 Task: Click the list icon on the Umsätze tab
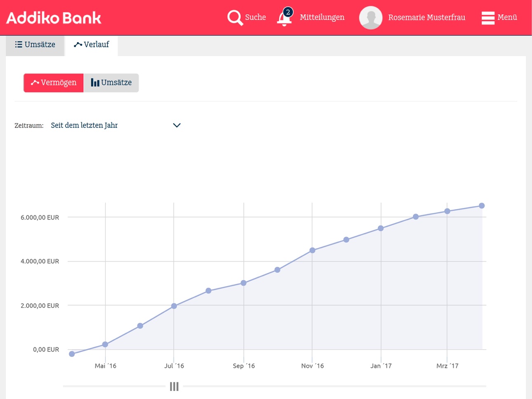(x=19, y=44)
